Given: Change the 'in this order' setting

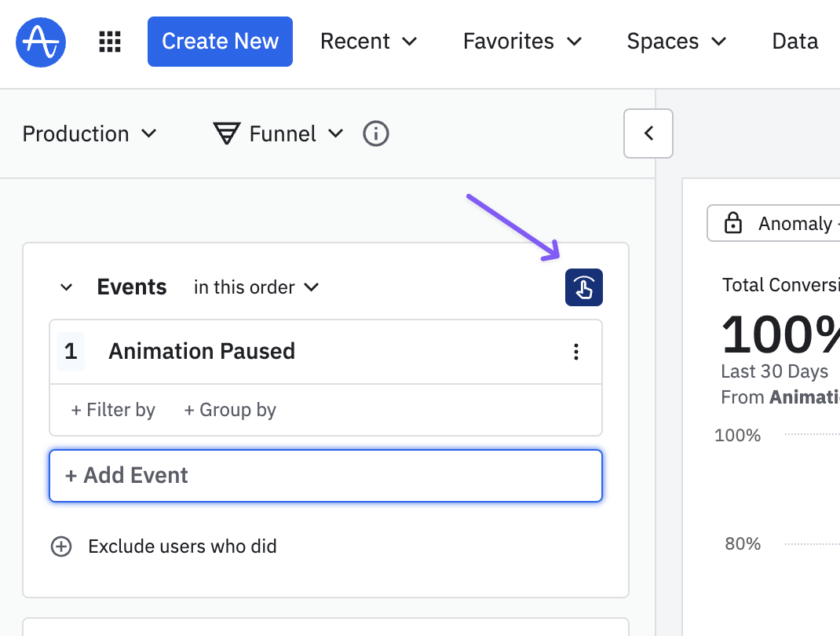Looking at the screenshot, I should pos(256,287).
